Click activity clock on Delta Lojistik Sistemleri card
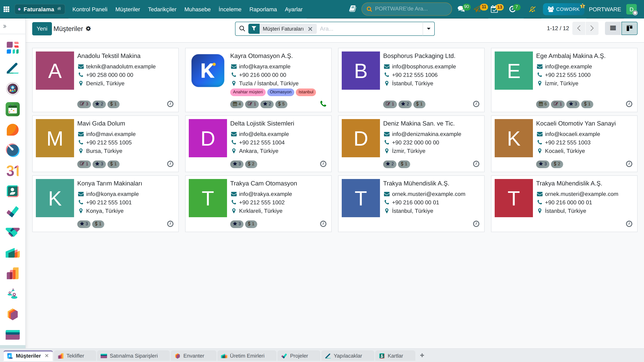The image size is (644, 362). pos(323,164)
